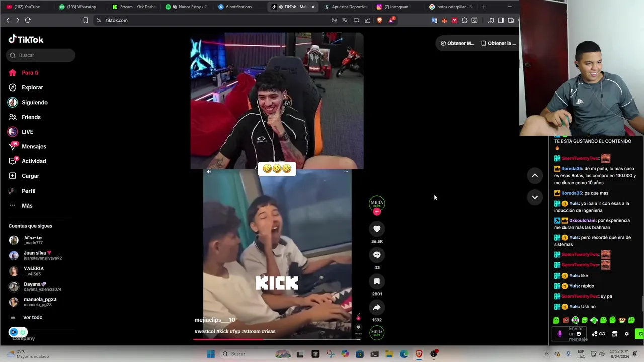Click the TikTok logo
The height and width of the screenshot is (362, 644).
click(x=26, y=39)
